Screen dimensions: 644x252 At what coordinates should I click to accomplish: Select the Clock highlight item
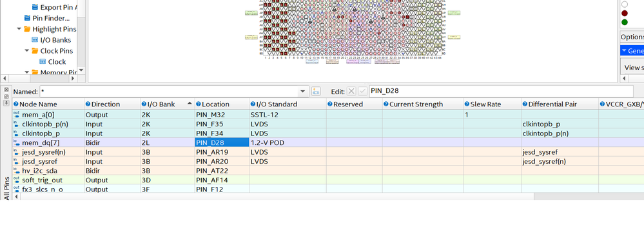(53, 62)
